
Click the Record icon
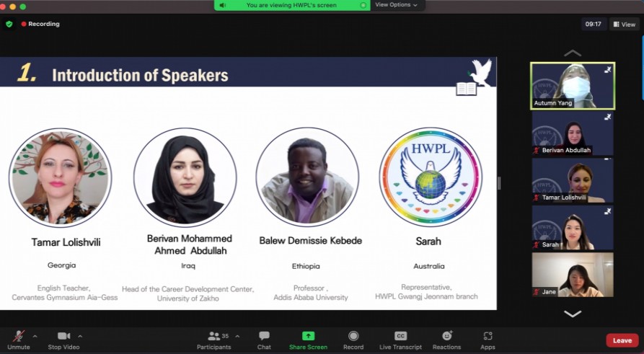click(x=353, y=337)
